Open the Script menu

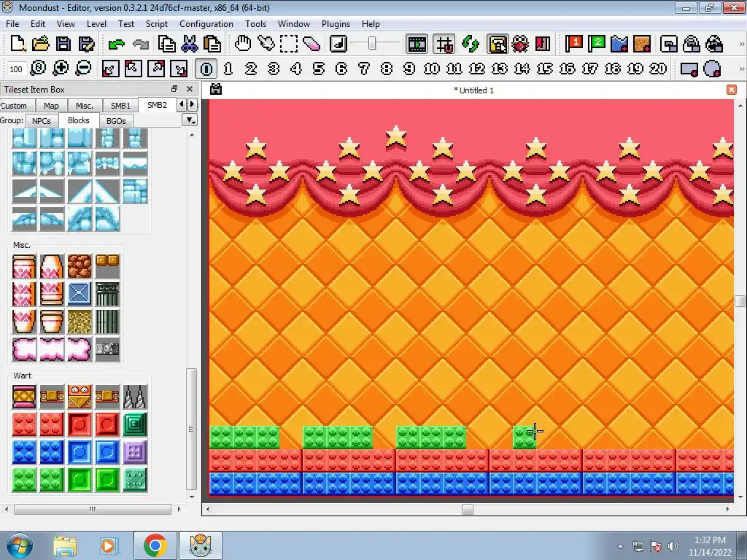156,24
